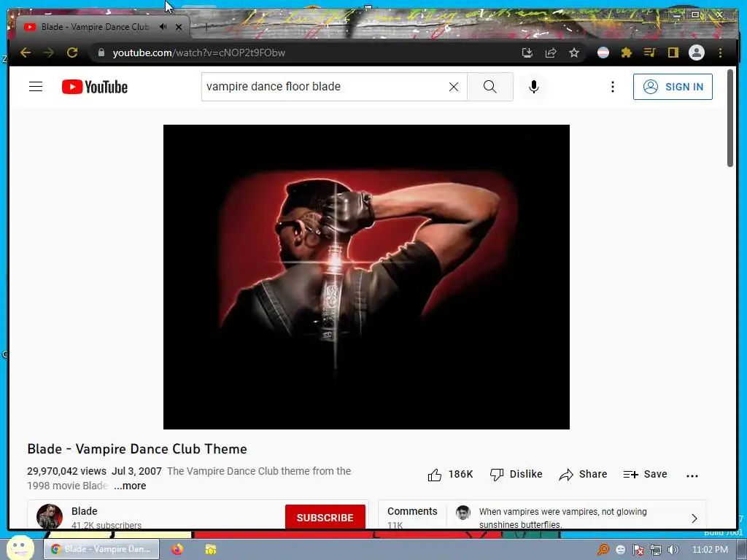The image size is (747, 560).
Task: Open the Extensions puzzle piece menu
Action: pyautogui.click(x=627, y=52)
